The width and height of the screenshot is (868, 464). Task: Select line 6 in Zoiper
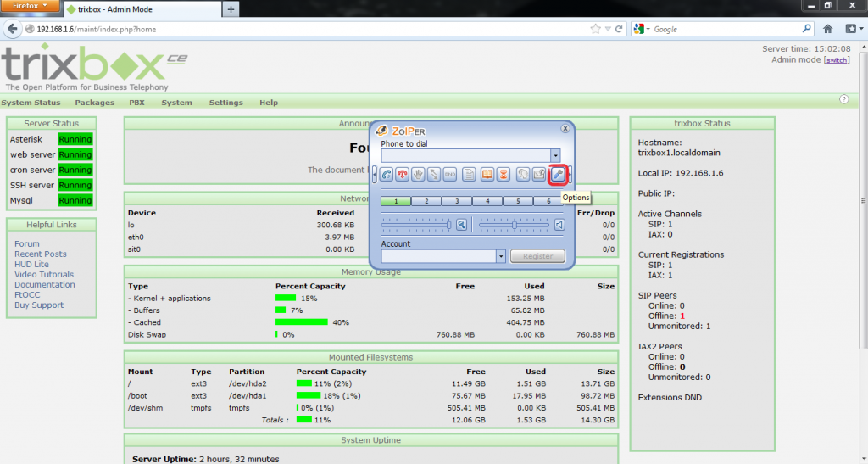click(x=548, y=201)
